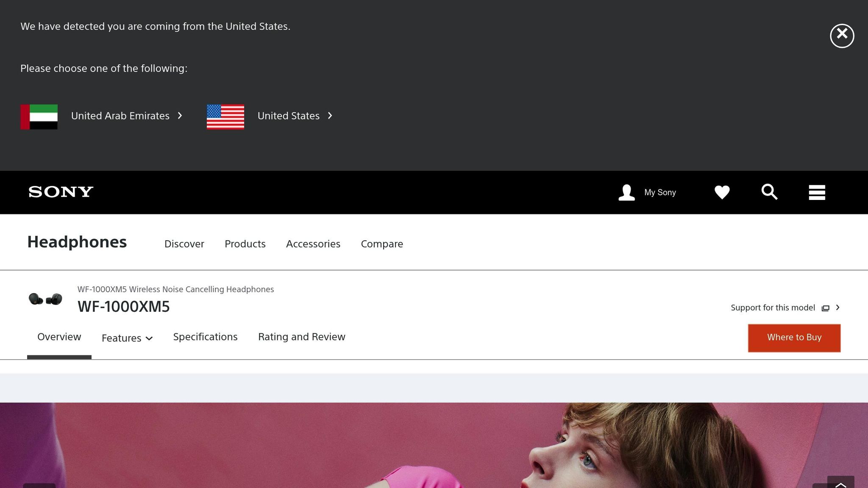Open the hamburger menu icon

(817, 192)
